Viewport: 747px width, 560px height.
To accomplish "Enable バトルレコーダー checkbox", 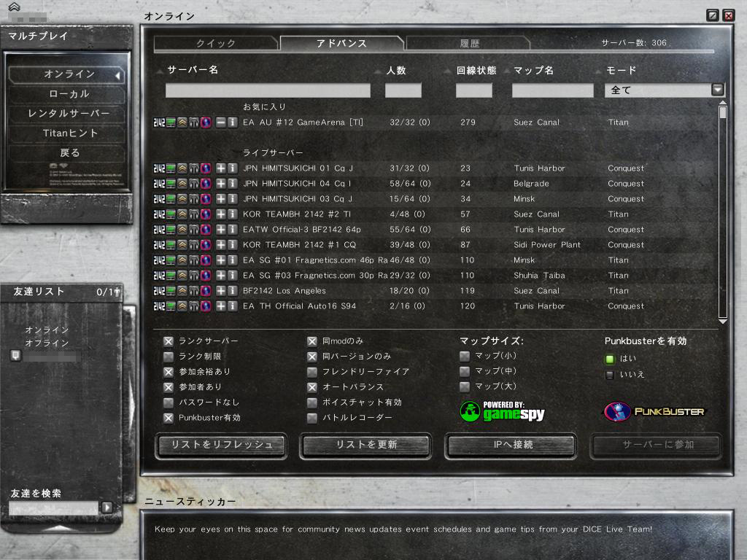I will 312,418.
